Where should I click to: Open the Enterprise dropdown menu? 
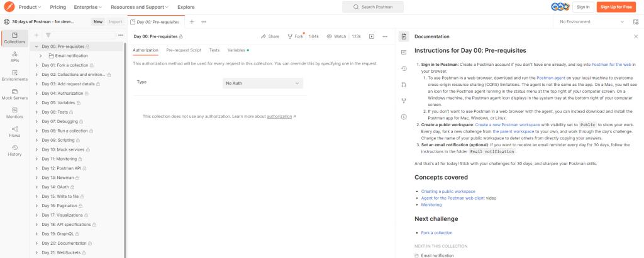(x=88, y=7)
